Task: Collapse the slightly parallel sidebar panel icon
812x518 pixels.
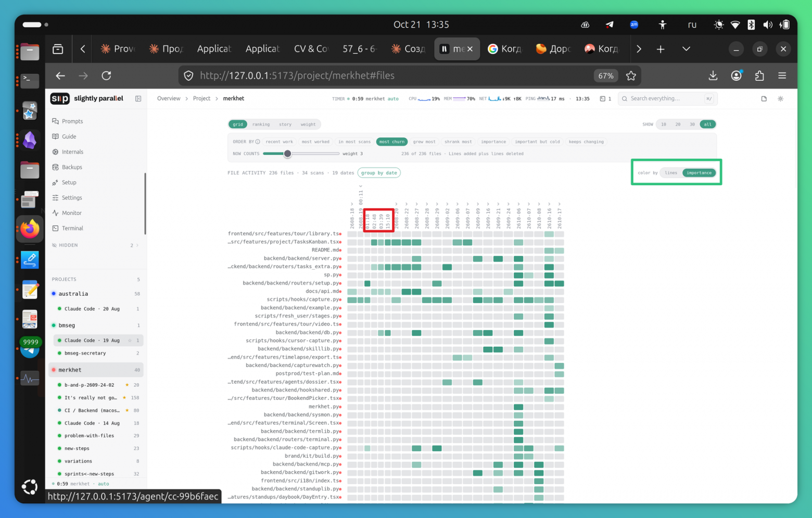Action: coord(138,98)
